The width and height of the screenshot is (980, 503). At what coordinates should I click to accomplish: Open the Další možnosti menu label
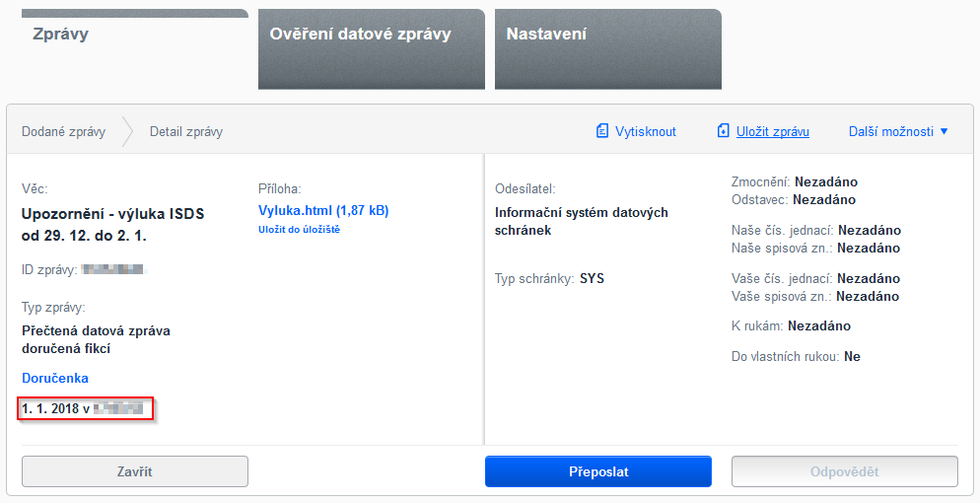[x=890, y=131]
